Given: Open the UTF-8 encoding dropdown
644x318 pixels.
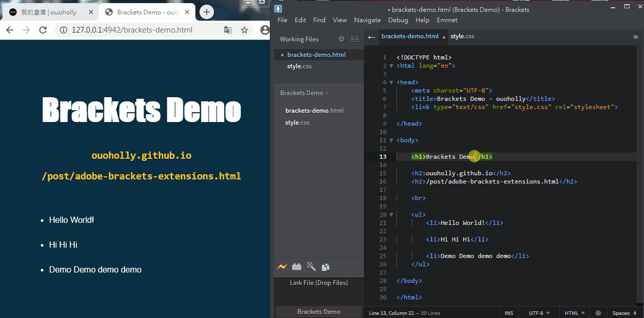Looking at the screenshot, I should click(x=539, y=313).
